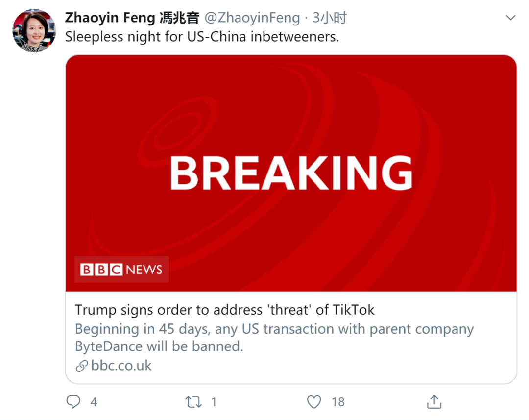Click the like count showing 18
The width and height of the screenshot is (529, 420).
pos(337,402)
